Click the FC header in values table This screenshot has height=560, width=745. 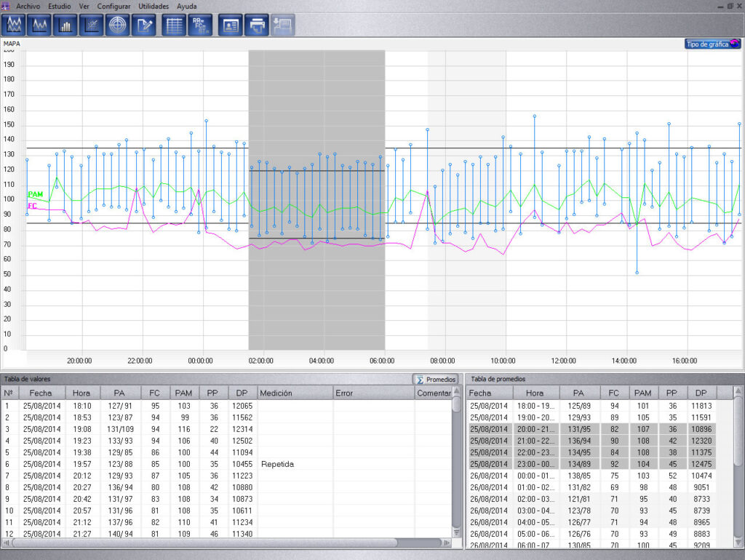(x=154, y=393)
